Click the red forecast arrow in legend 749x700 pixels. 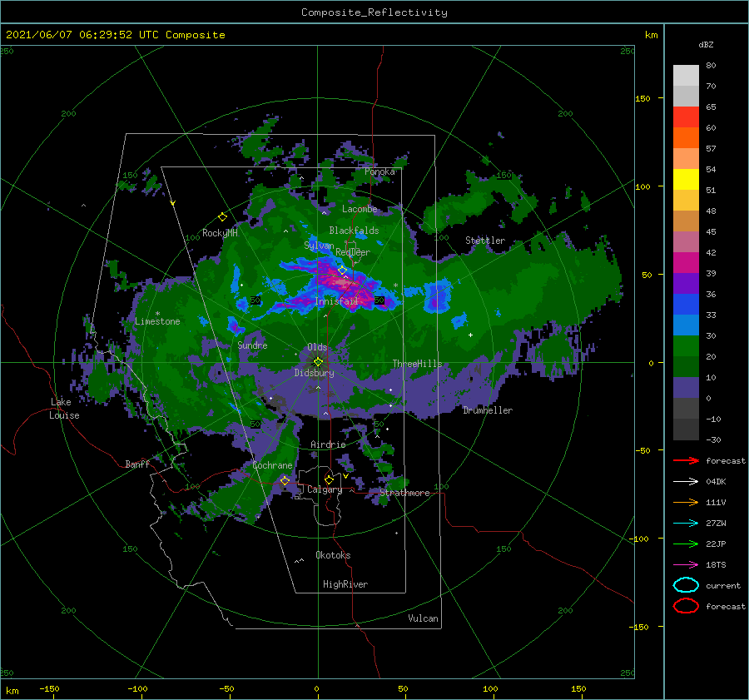pos(686,460)
